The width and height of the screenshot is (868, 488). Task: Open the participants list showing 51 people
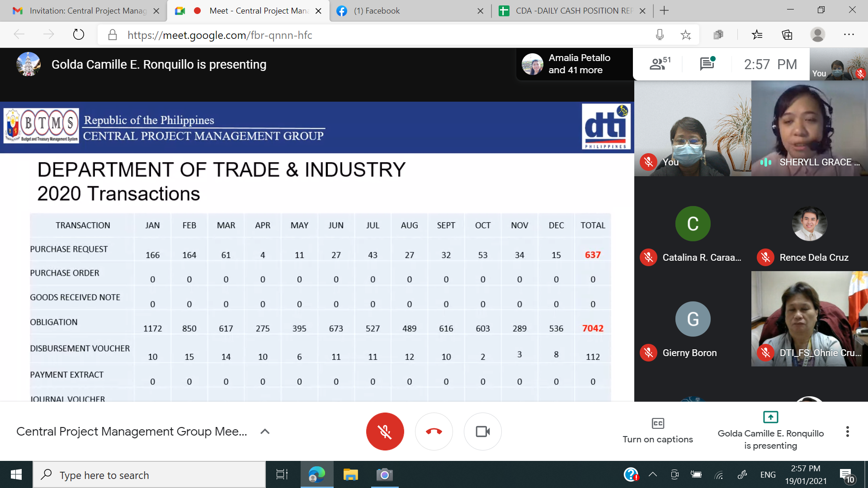coord(660,64)
